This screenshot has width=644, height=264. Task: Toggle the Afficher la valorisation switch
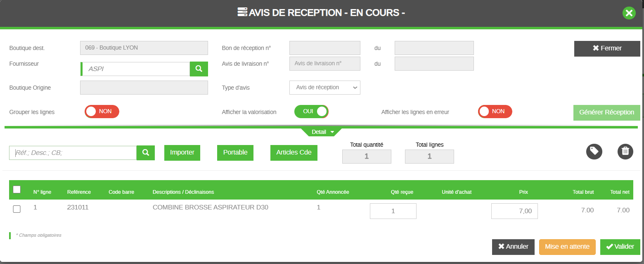(x=311, y=112)
